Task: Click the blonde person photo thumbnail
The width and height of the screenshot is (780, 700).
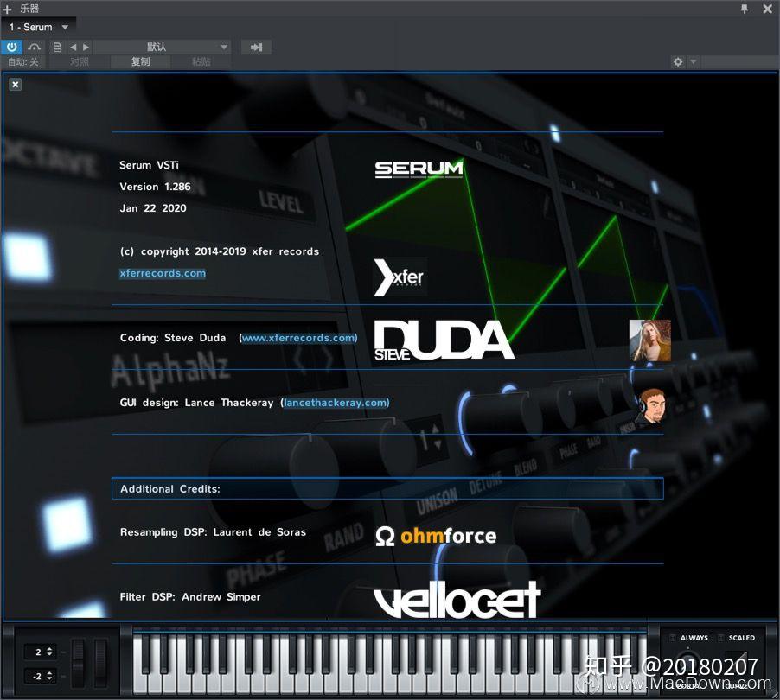Action: [649, 340]
